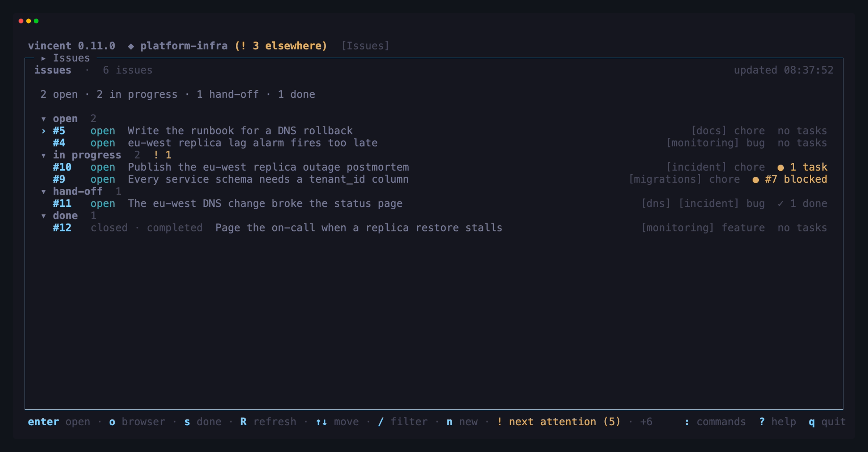Image resolution: width=868 pixels, height=452 pixels.
Task: Click the diamond icon before platform-infra
Action: [131, 46]
